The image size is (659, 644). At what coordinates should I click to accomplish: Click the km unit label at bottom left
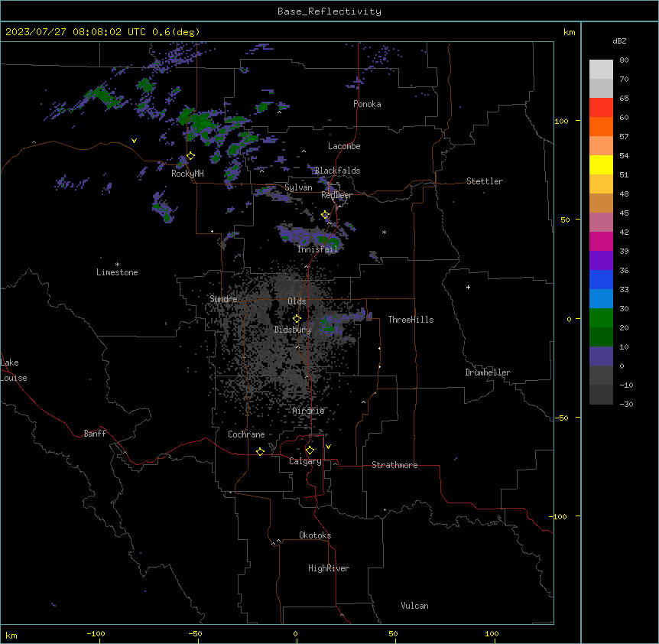11,635
